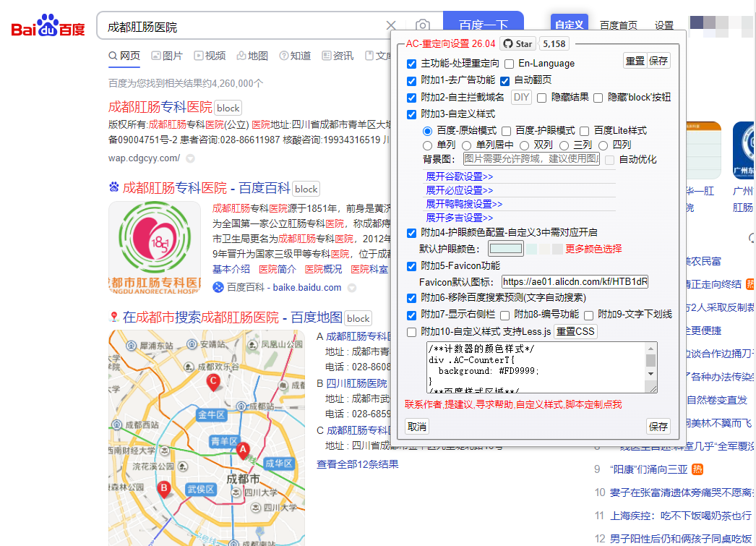Switch to 视频 search tab
Screen dimensions: 756x546
pyautogui.click(x=210, y=56)
